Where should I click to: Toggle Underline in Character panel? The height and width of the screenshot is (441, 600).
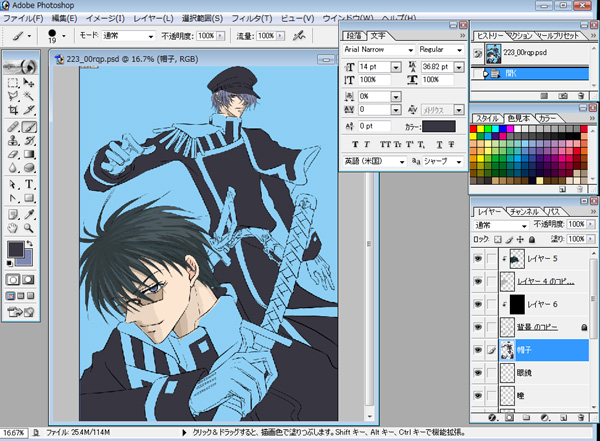[x=439, y=144]
